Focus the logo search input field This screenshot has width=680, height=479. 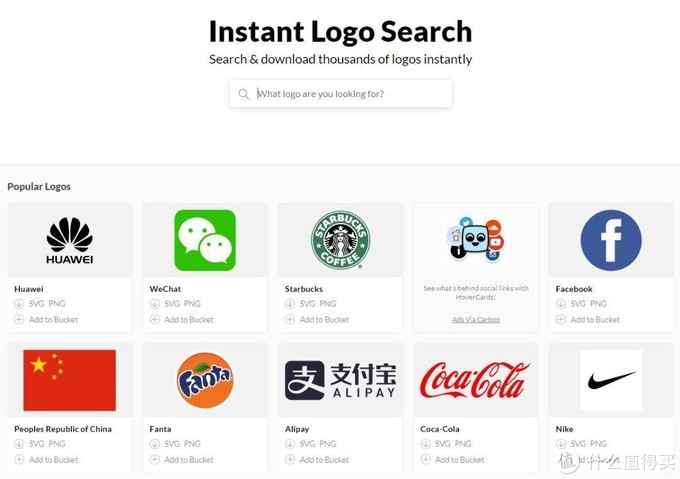(x=350, y=94)
